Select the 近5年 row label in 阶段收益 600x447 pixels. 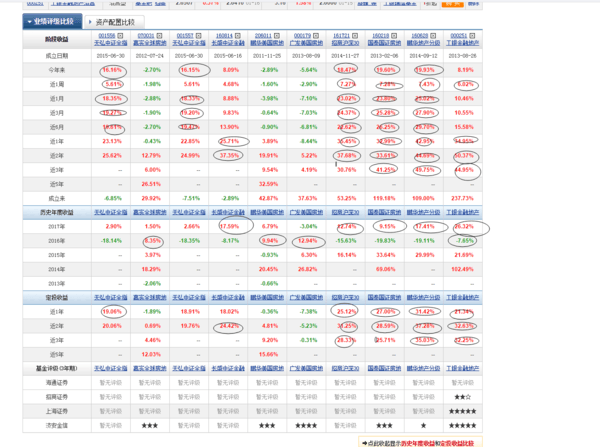click(57, 184)
